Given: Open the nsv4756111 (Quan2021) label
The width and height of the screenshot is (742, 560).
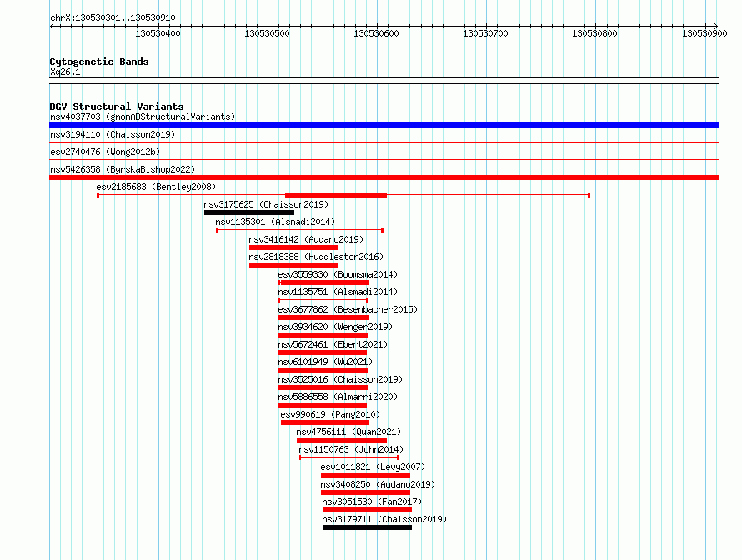Looking at the screenshot, I should [348, 432].
